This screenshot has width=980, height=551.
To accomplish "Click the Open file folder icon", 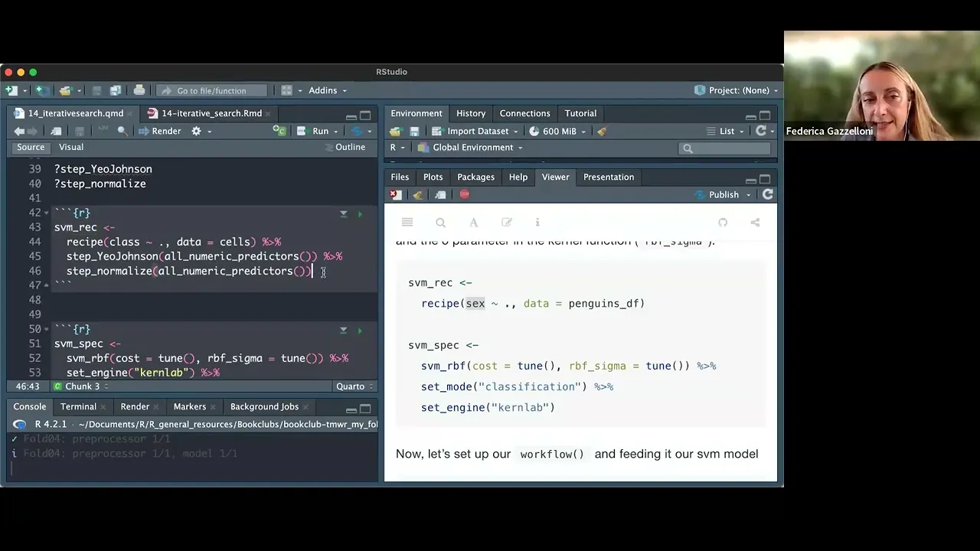I will 65,90.
